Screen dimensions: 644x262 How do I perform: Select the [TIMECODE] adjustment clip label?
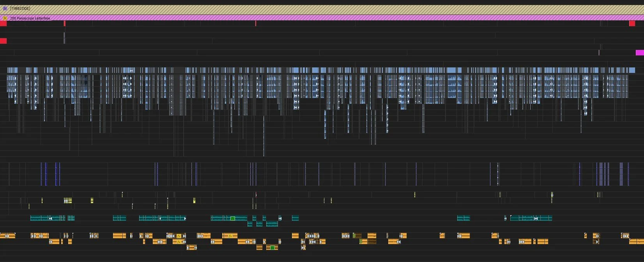coord(20,8)
